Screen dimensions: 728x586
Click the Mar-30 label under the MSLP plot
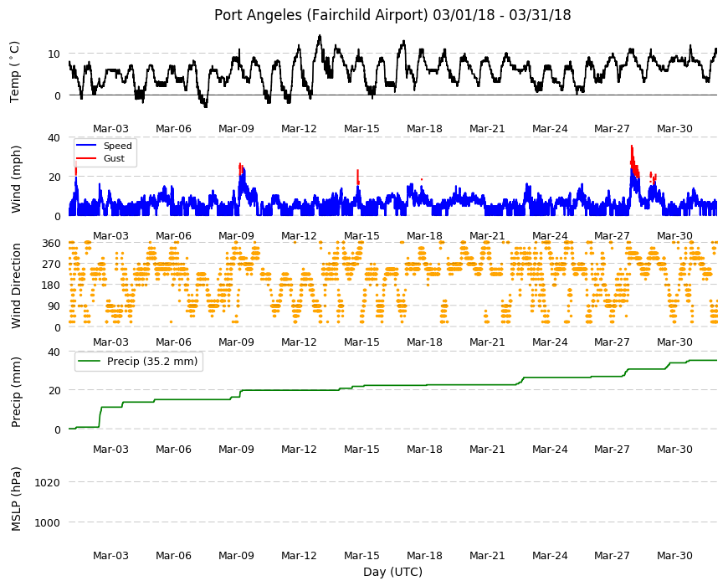(674, 555)
